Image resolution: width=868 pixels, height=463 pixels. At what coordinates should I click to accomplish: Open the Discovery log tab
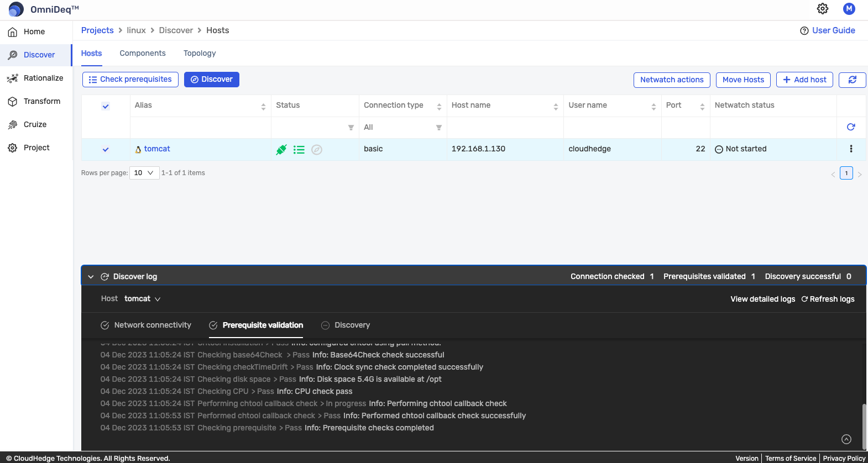[346, 325]
